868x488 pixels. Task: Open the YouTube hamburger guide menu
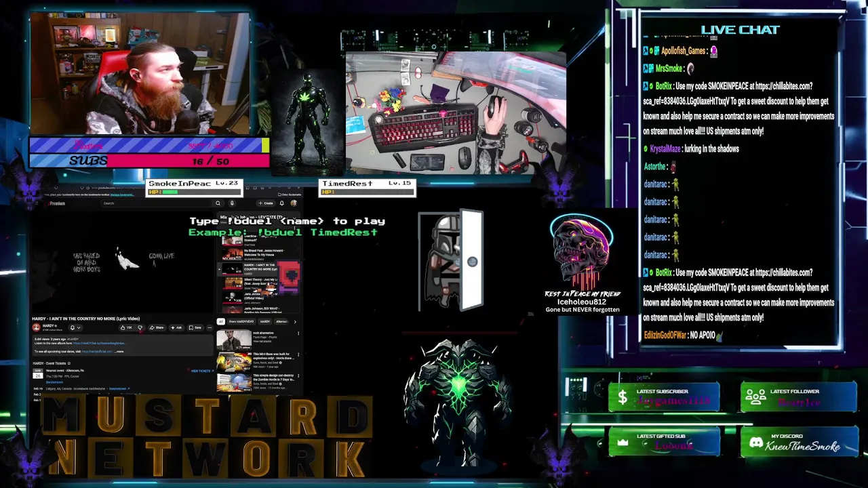point(37,203)
